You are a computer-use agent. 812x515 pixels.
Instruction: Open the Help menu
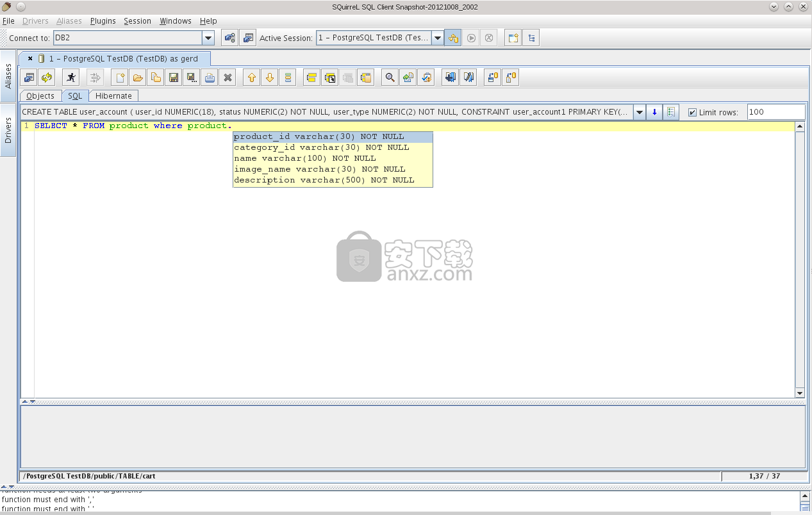coord(208,21)
